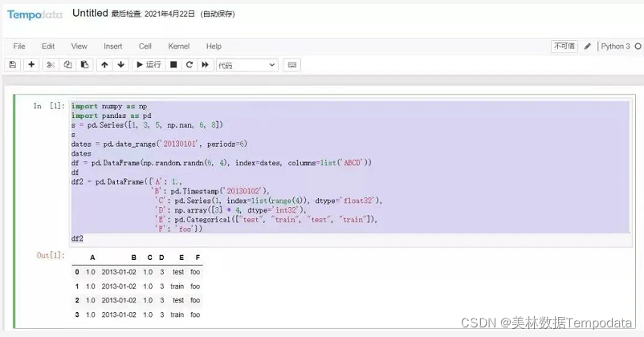Click column header B in output table
Image resolution: width=644 pixels, height=337 pixels.
[133, 258]
